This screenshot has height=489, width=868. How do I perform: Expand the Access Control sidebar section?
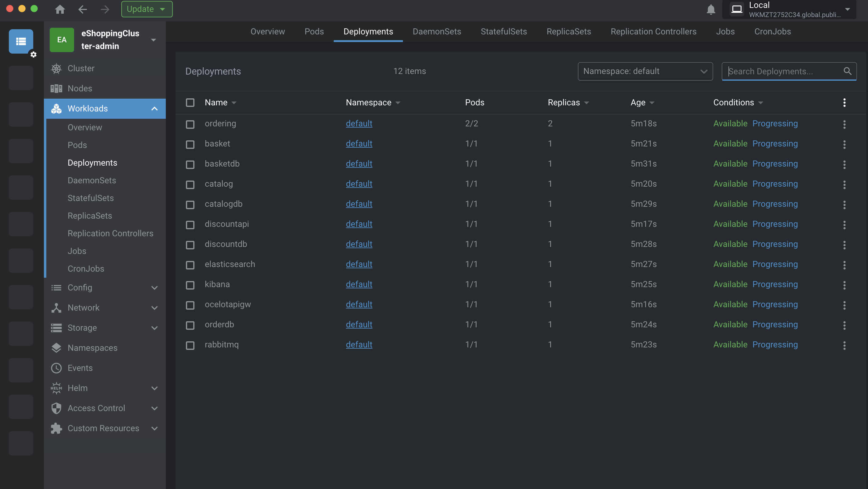[154, 408]
